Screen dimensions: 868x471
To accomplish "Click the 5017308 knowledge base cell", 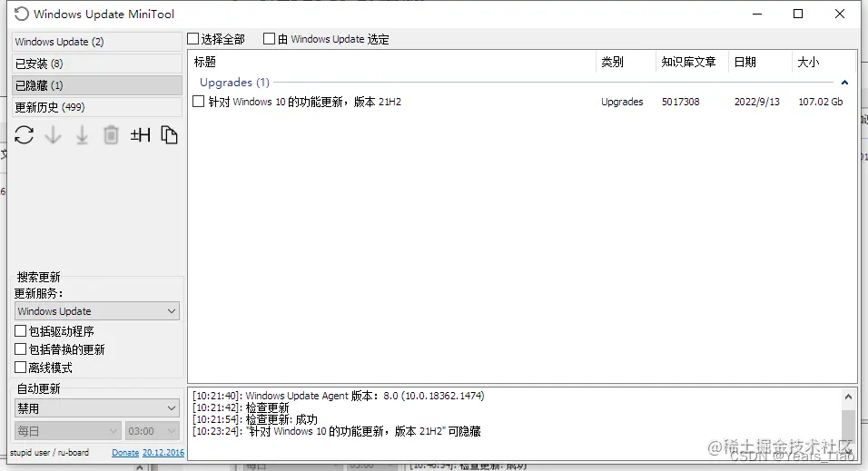I will tap(680, 102).
